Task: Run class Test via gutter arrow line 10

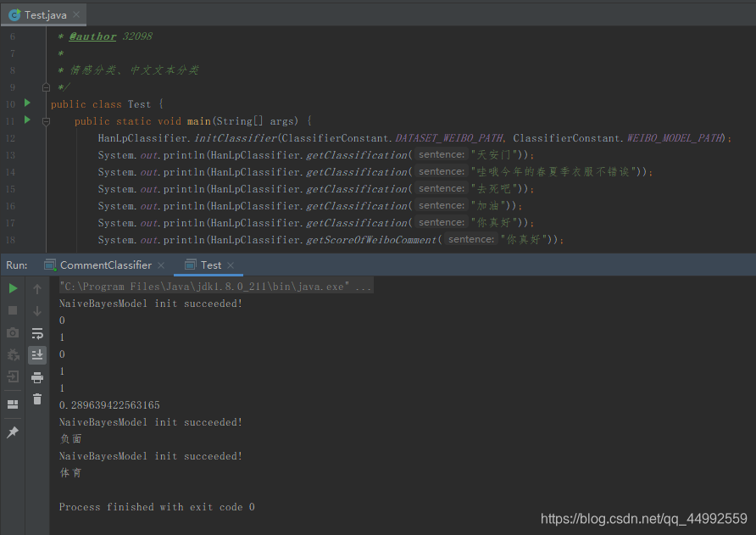Action: [x=27, y=103]
